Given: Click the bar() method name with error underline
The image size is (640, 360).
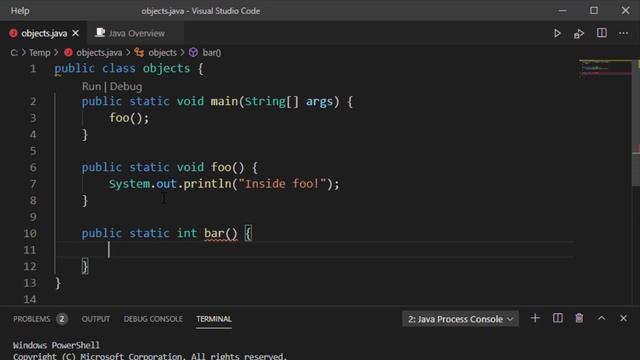Looking at the screenshot, I should 220,233.
